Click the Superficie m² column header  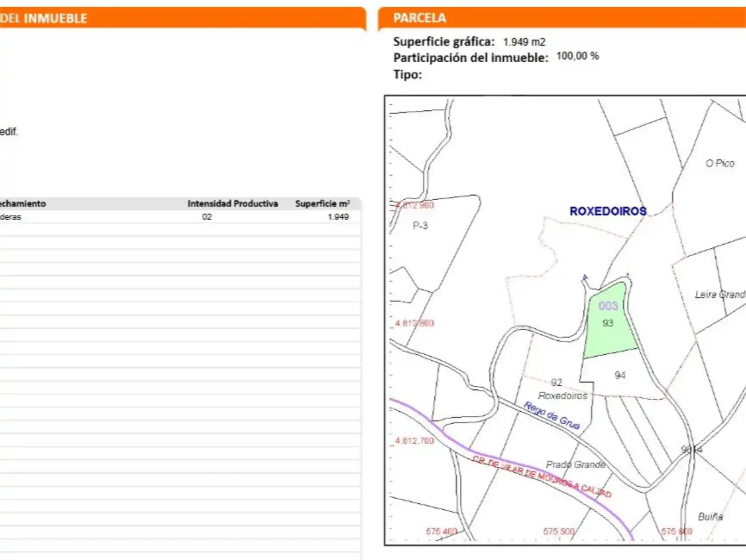coord(322,204)
